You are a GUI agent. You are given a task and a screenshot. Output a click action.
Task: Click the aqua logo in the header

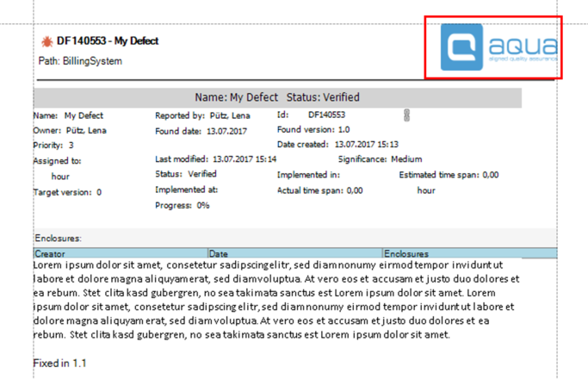tap(500, 47)
